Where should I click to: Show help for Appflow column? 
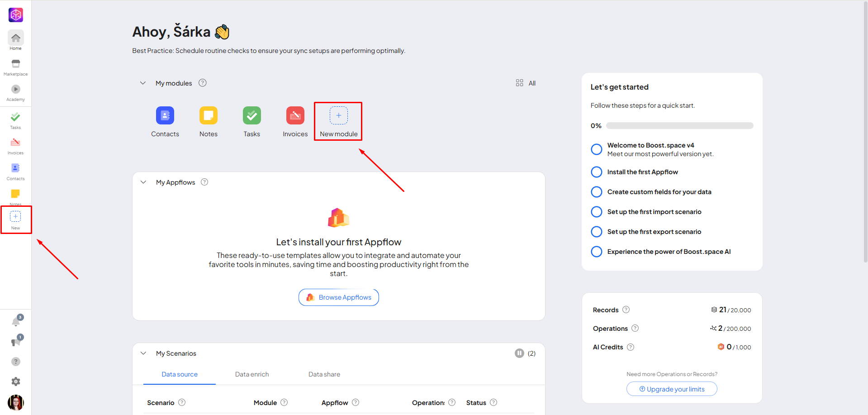[356, 402]
